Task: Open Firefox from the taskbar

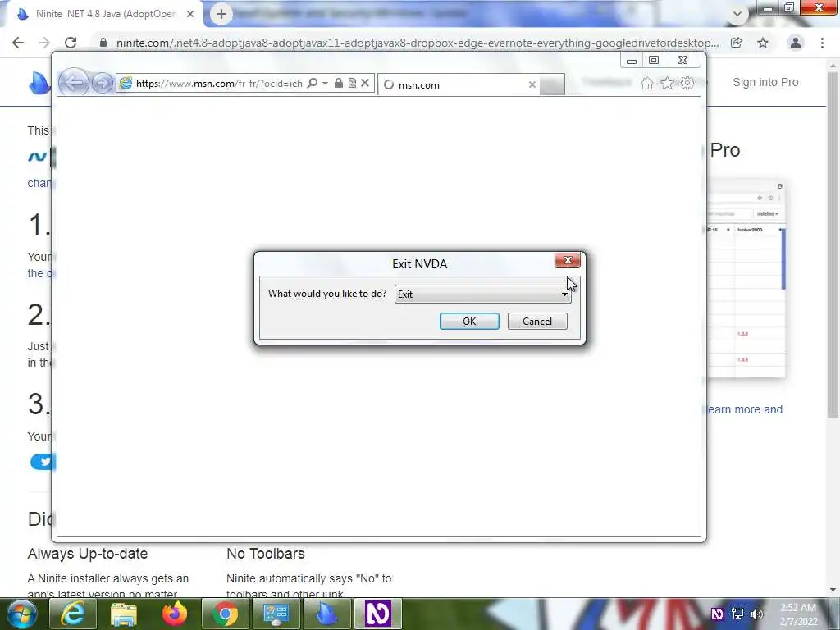Action: coord(175,614)
